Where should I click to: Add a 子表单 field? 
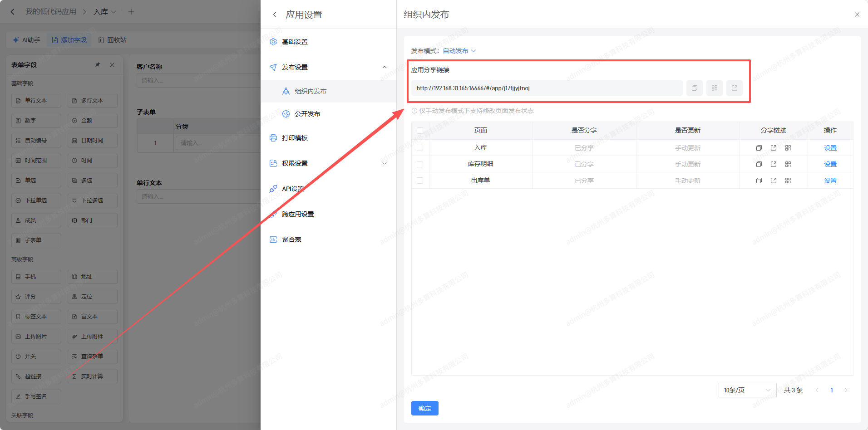[x=36, y=240]
